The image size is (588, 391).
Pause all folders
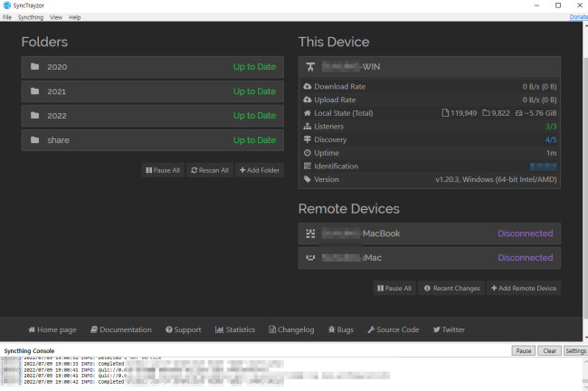coord(163,170)
